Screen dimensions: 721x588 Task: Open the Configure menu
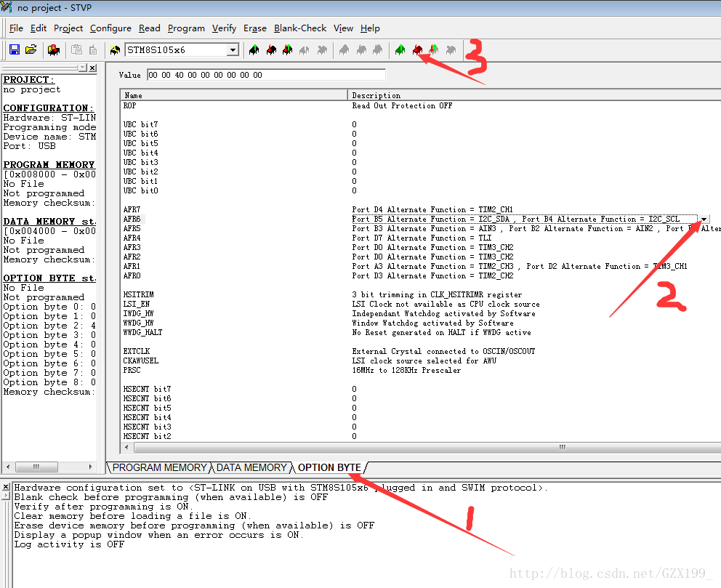click(110, 28)
